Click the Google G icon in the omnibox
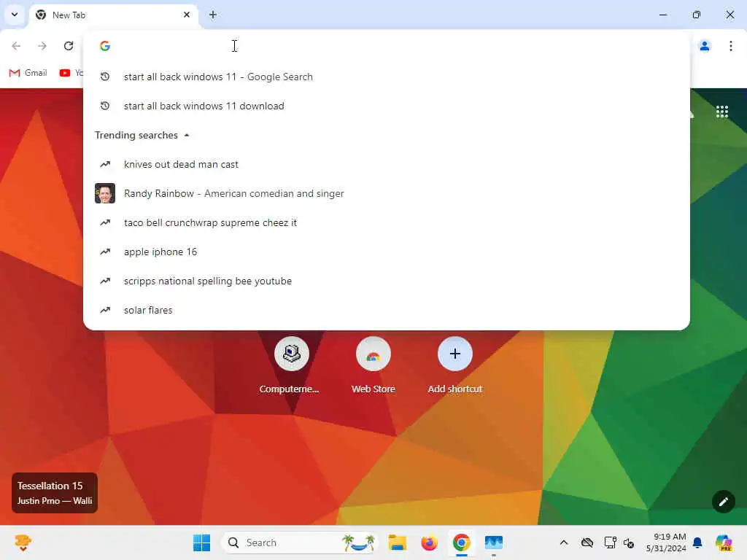The width and height of the screenshot is (747, 560). tap(105, 46)
